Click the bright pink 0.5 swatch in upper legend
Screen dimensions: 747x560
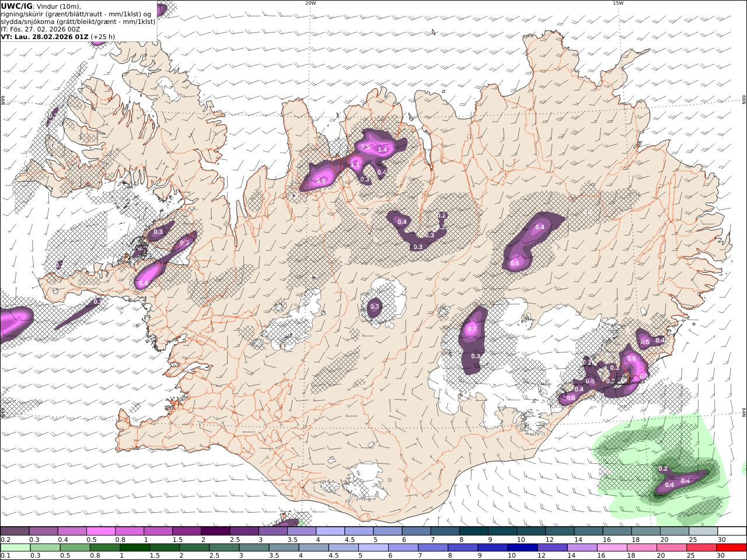point(100,531)
